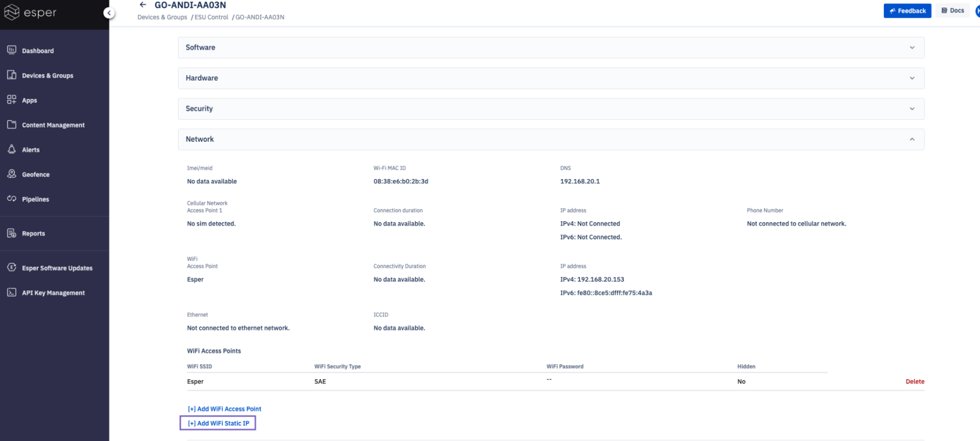The image size is (980, 441).
Task: Collapse the sidebar using the arrow button
Action: coord(109,13)
